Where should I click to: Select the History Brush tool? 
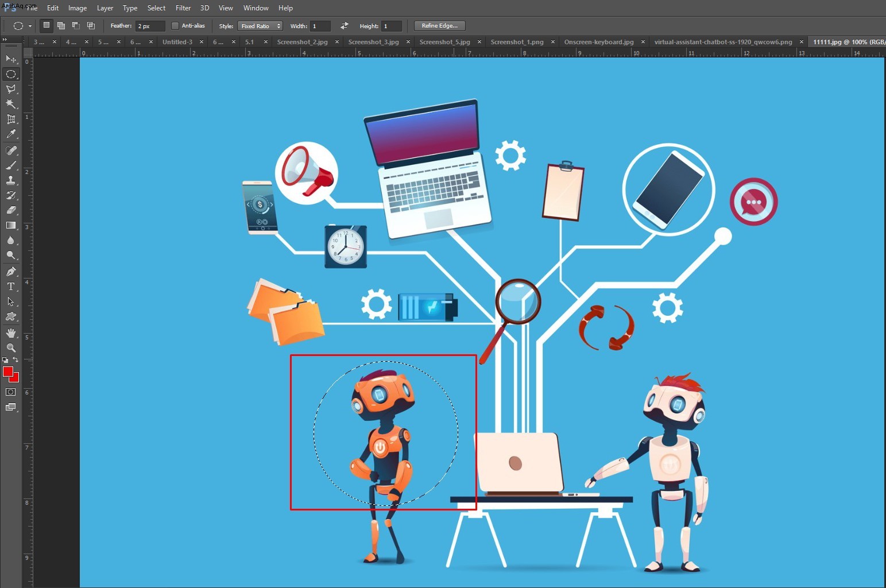(x=11, y=195)
